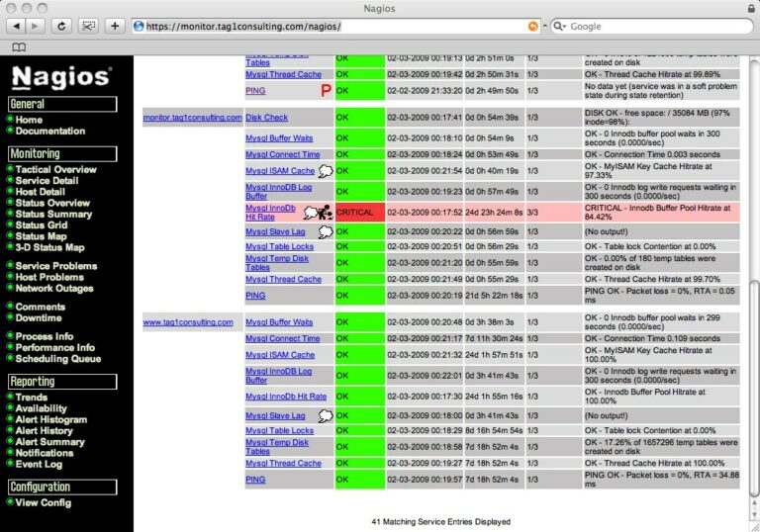The width and height of the screenshot is (760, 532).
Task: Open the bookmarks book icon
Action: click(x=19, y=47)
